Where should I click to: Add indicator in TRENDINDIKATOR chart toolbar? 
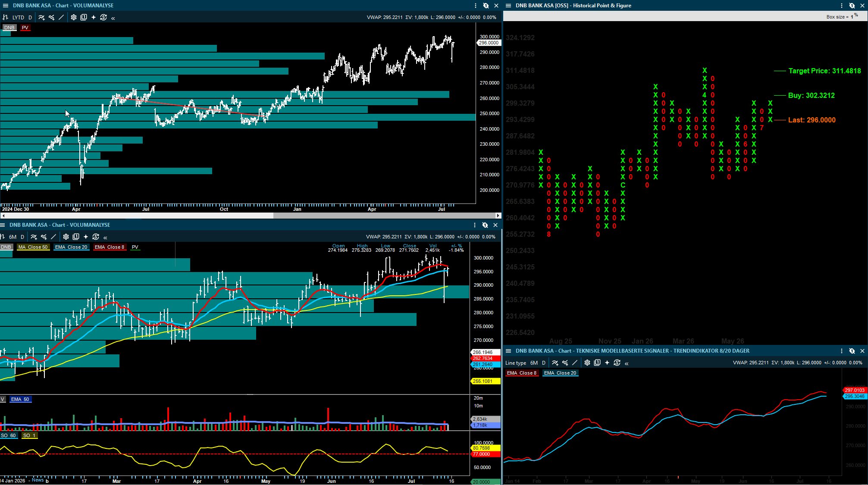(x=555, y=363)
